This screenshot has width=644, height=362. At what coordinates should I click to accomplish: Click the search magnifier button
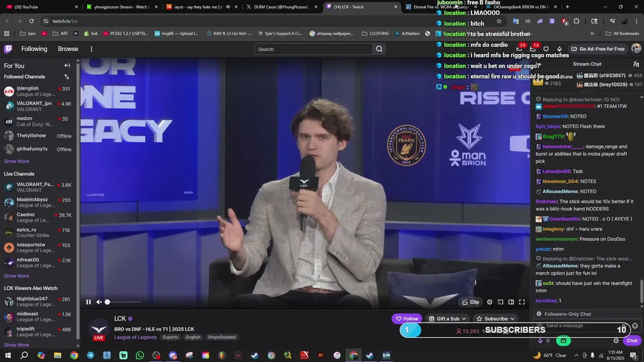point(379,49)
